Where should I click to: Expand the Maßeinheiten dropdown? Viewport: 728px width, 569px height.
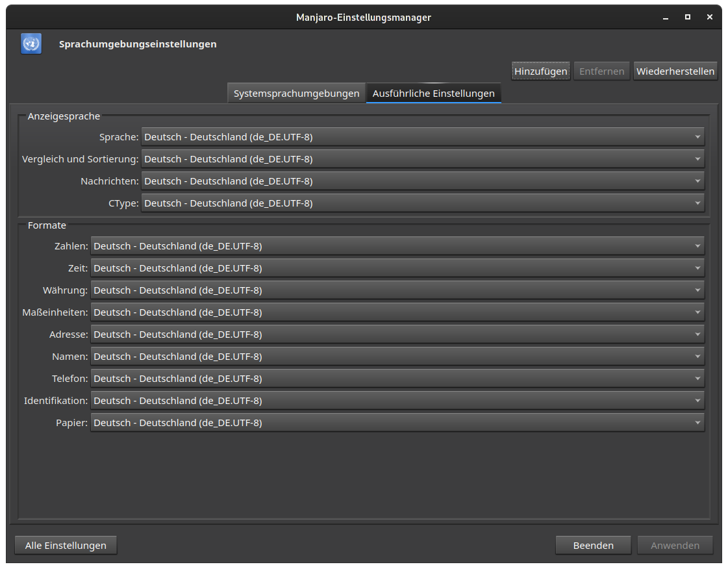pos(397,312)
